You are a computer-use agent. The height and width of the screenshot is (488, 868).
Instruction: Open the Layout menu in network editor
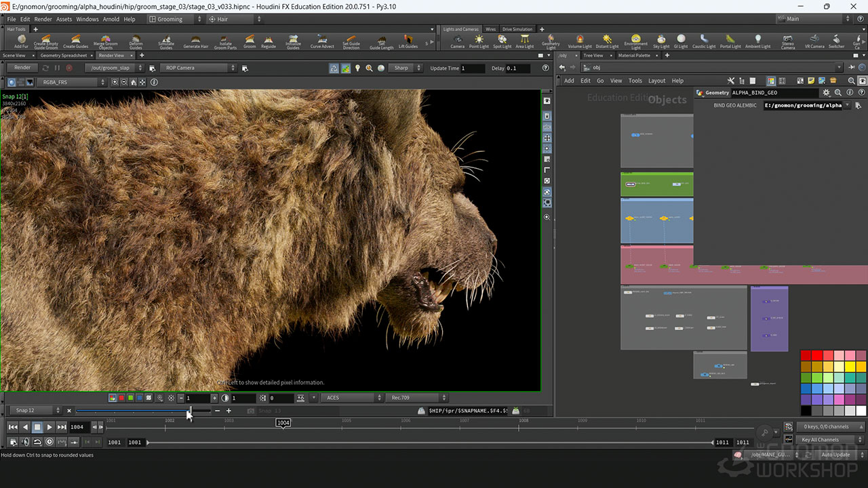[x=656, y=81]
